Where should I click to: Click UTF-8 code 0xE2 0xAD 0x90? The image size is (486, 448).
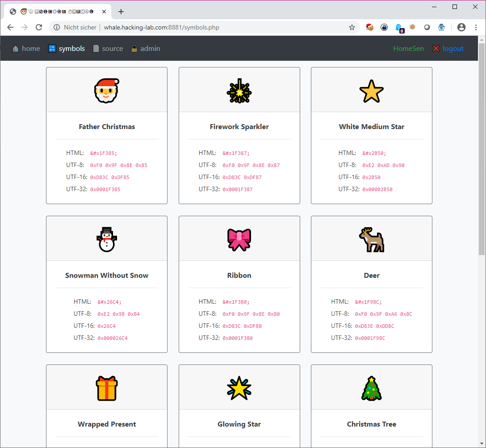[383, 165]
